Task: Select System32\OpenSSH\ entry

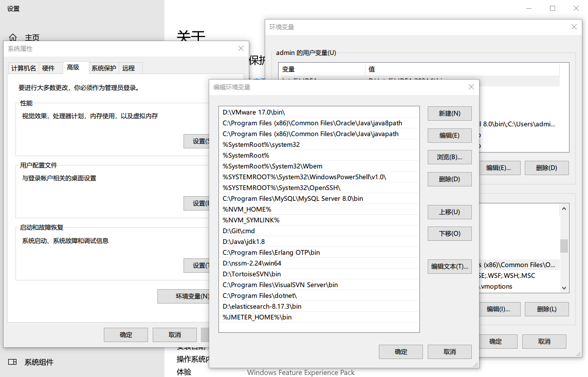Action: pyautogui.click(x=319, y=188)
